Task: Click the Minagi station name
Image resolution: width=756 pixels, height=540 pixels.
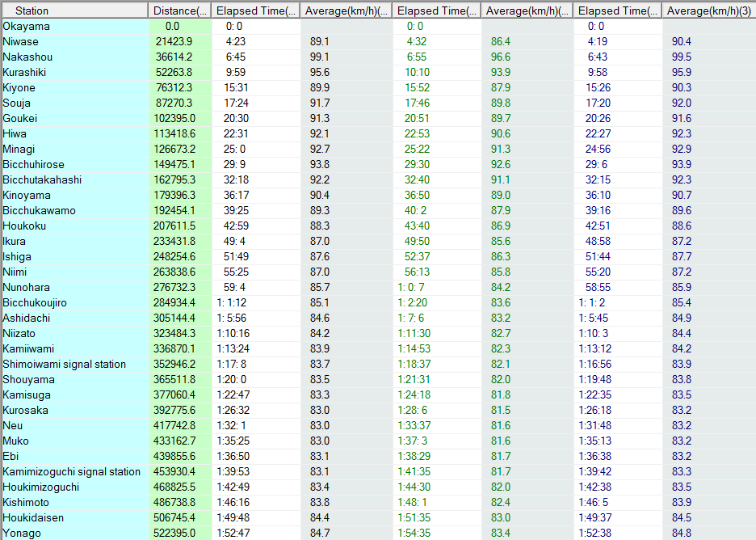Action: coord(19,149)
